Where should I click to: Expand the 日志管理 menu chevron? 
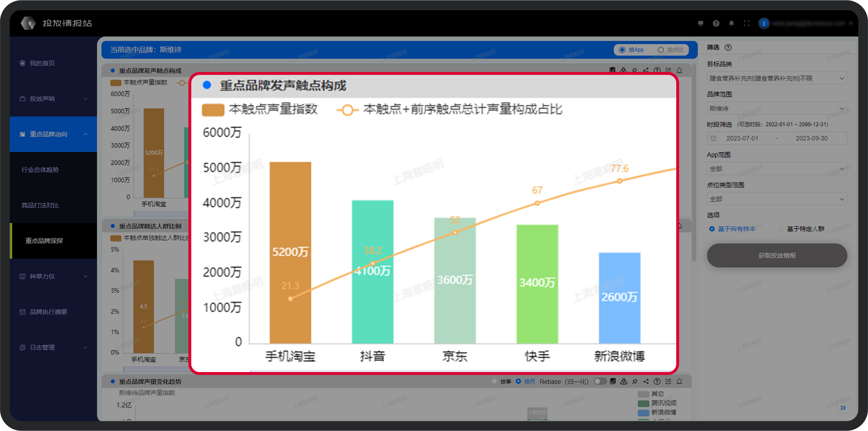(x=85, y=347)
